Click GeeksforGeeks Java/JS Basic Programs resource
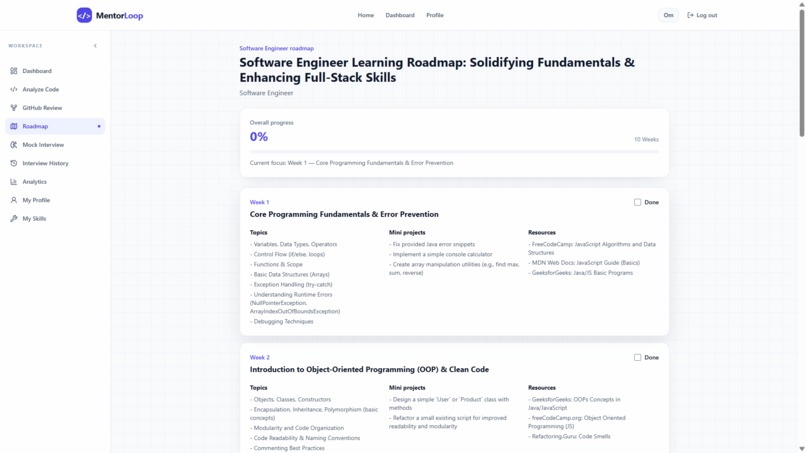This screenshot has height=453, width=806. coord(580,273)
